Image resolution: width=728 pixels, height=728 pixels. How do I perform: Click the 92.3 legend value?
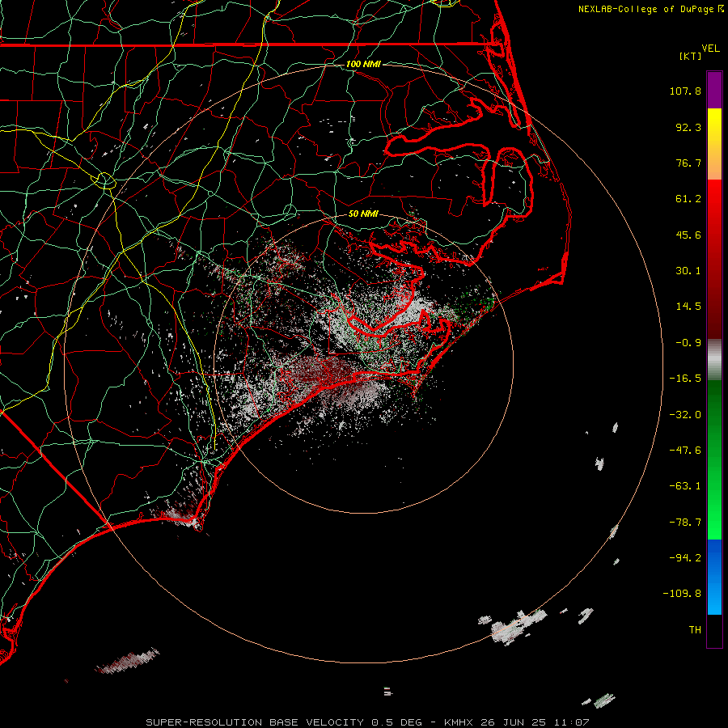tap(688, 127)
